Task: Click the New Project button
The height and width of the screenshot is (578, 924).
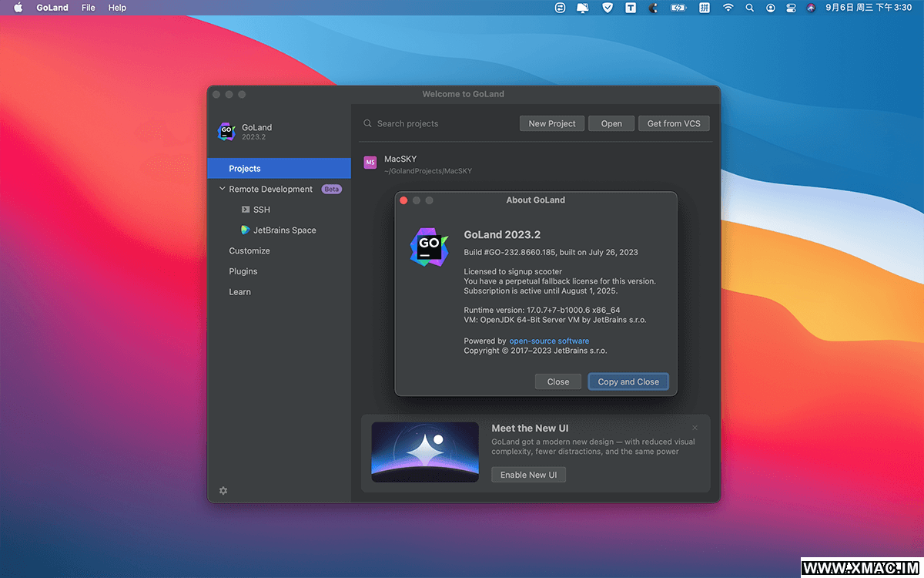Action: [552, 123]
